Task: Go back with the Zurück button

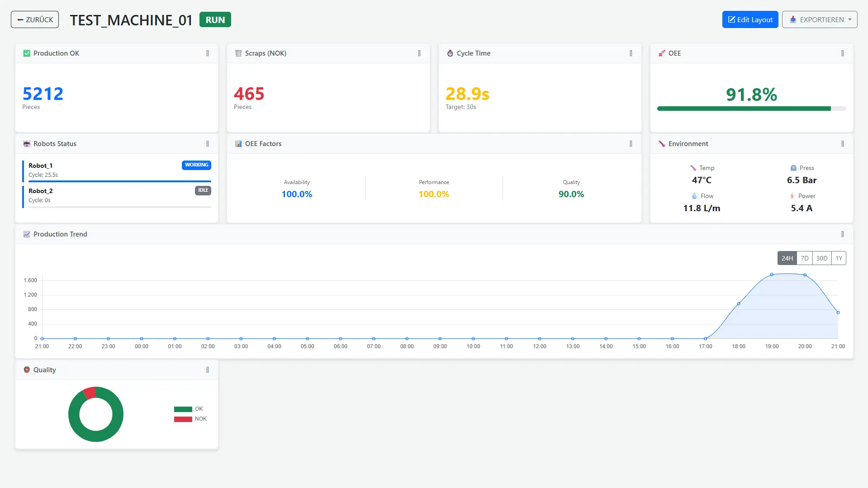Action: 35,20
